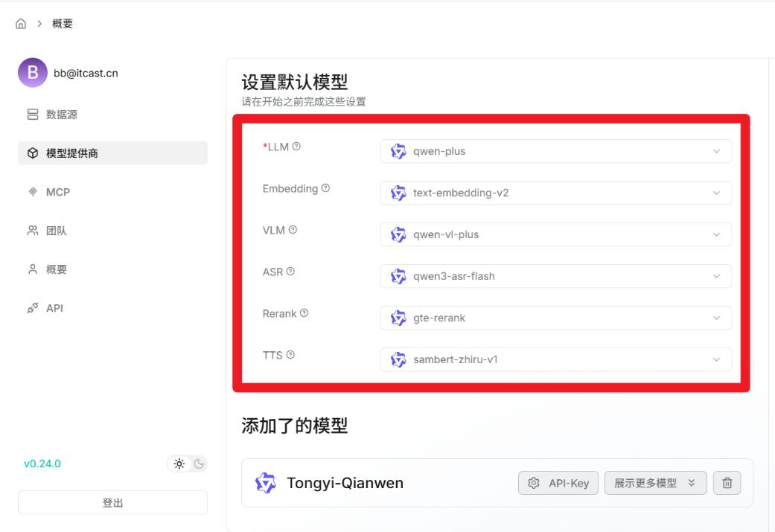Image resolution: width=775 pixels, height=532 pixels.
Task: Click the 登出 logout button
Action: click(x=112, y=502)
